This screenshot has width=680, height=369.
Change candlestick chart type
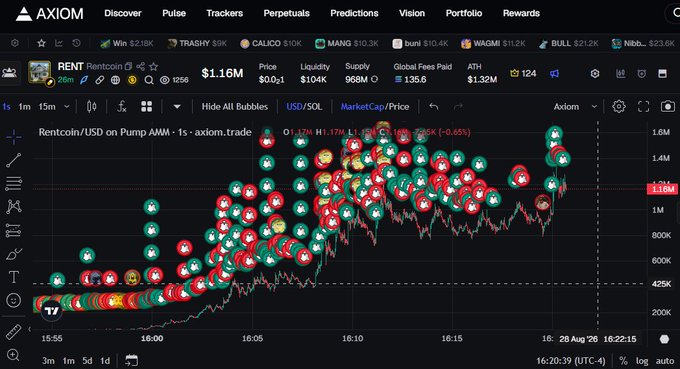92,107
